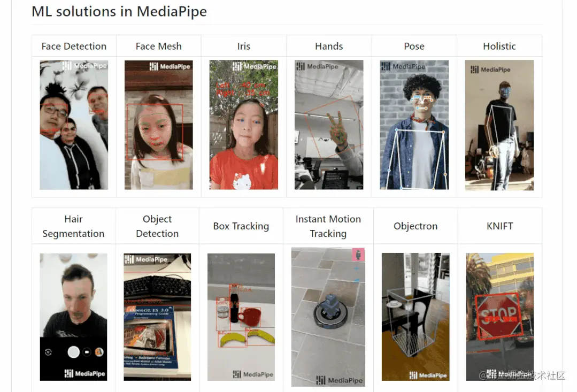Click the KNIFT column title
Viewport: 577px width, 392px height.
pyautogui.click(x=499, y=226)
